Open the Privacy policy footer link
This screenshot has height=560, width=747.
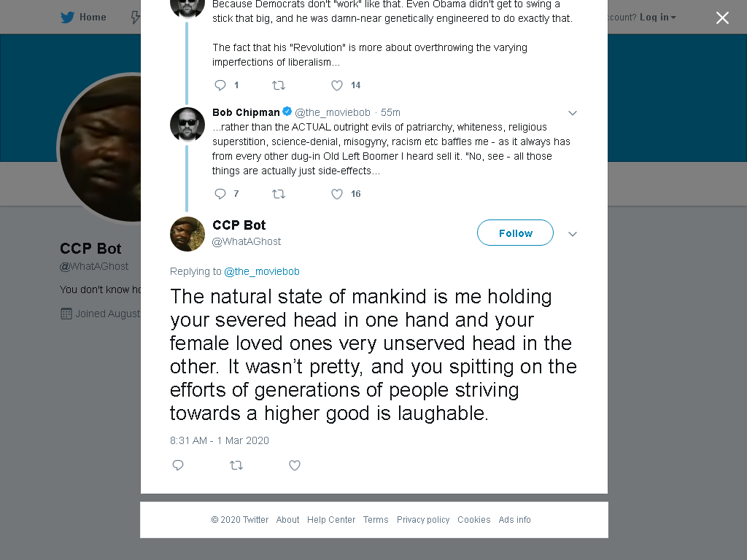coord(423,519)
